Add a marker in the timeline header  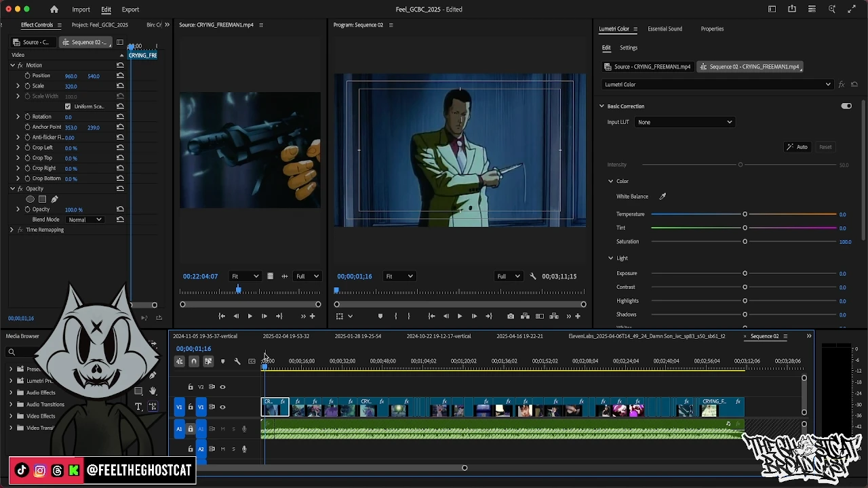coord(222,362)
